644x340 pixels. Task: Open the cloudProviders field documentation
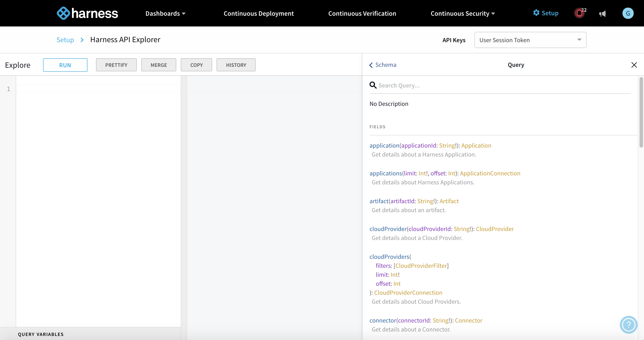click(x=389, y=257)
